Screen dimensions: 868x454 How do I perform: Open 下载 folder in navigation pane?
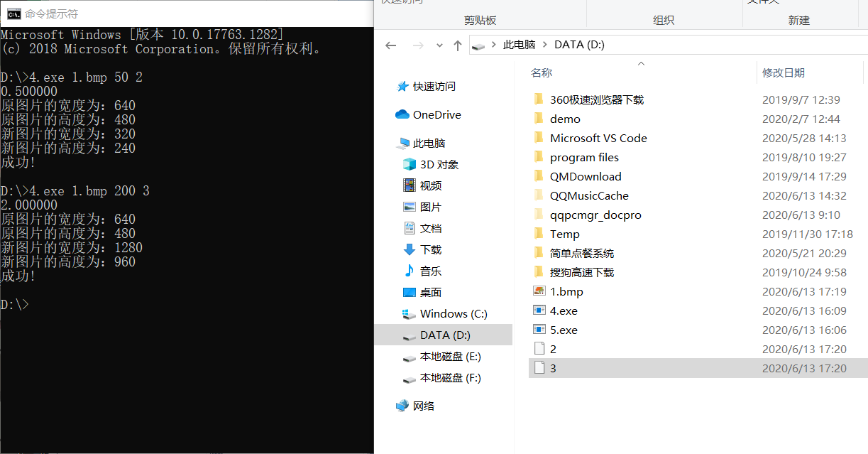(x=431, y=249)
